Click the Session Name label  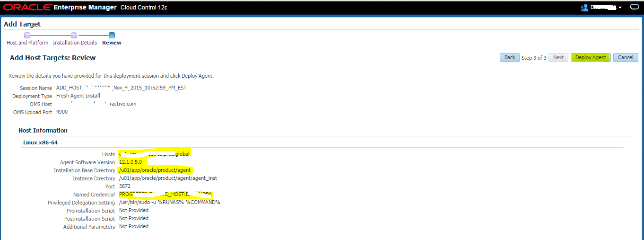click(x=36, y=89)
